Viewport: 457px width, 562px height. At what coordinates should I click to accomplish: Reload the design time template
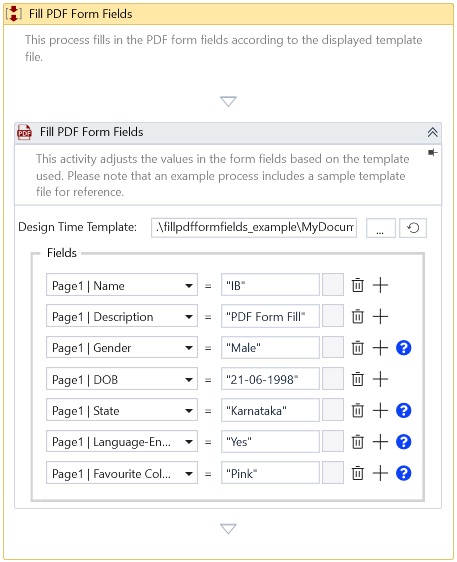(413, 228)
